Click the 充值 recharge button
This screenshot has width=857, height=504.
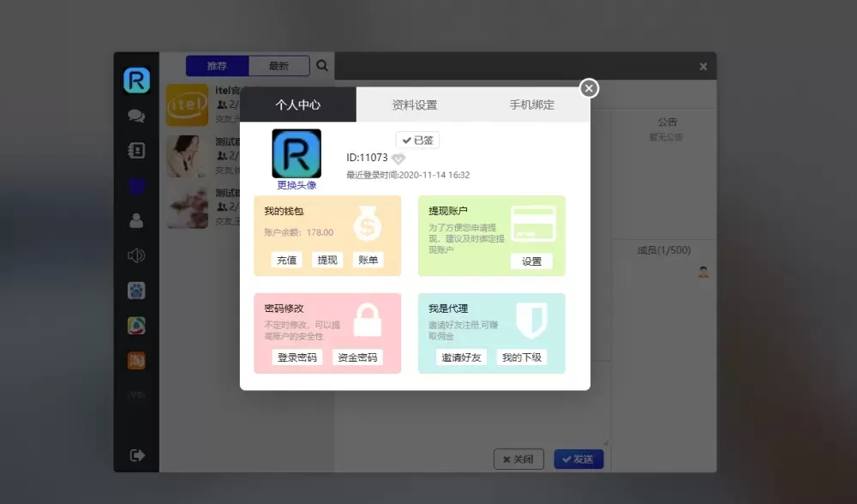point(285,260)
